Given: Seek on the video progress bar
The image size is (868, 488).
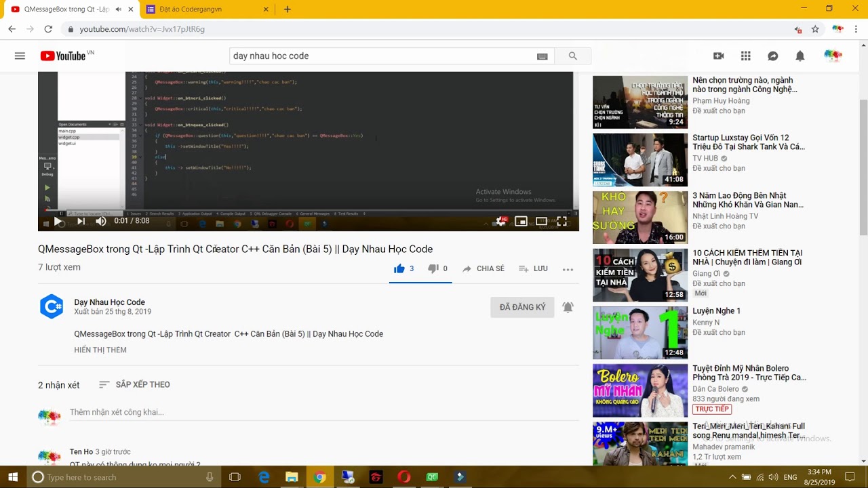Looking at the screenshot, I should point(309,209).
